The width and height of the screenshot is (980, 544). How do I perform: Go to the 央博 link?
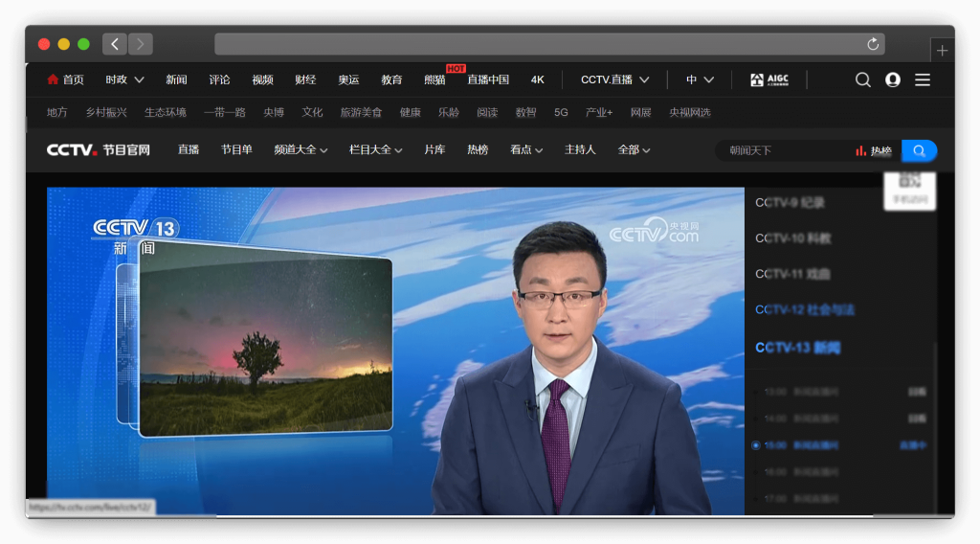point(274,113)
